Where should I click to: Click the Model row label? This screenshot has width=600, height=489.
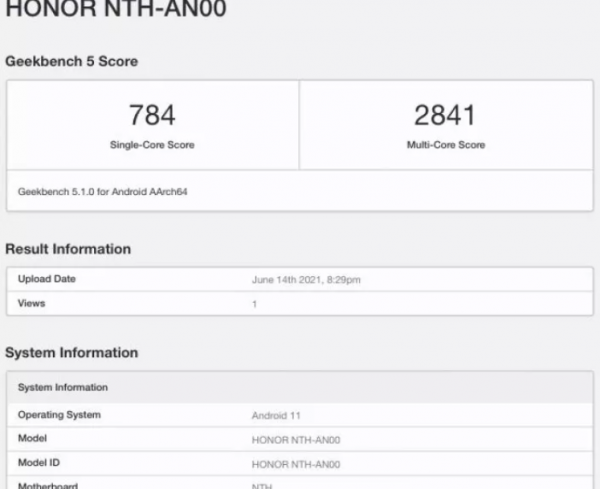click(x=33, y=438)
